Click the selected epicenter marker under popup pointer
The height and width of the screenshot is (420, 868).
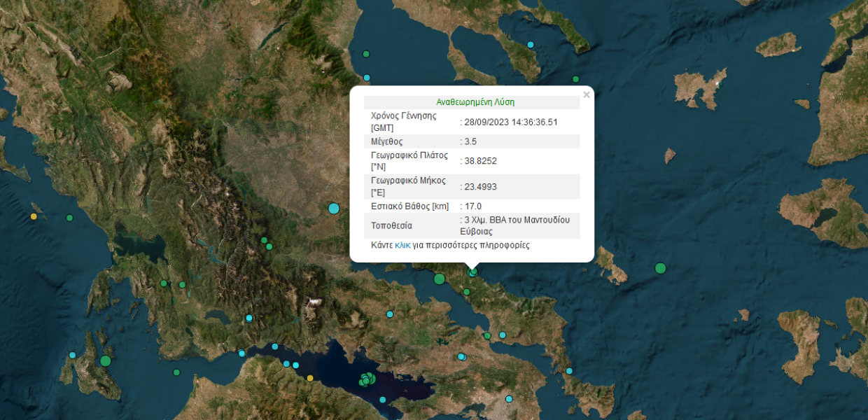tap(473, 271)
